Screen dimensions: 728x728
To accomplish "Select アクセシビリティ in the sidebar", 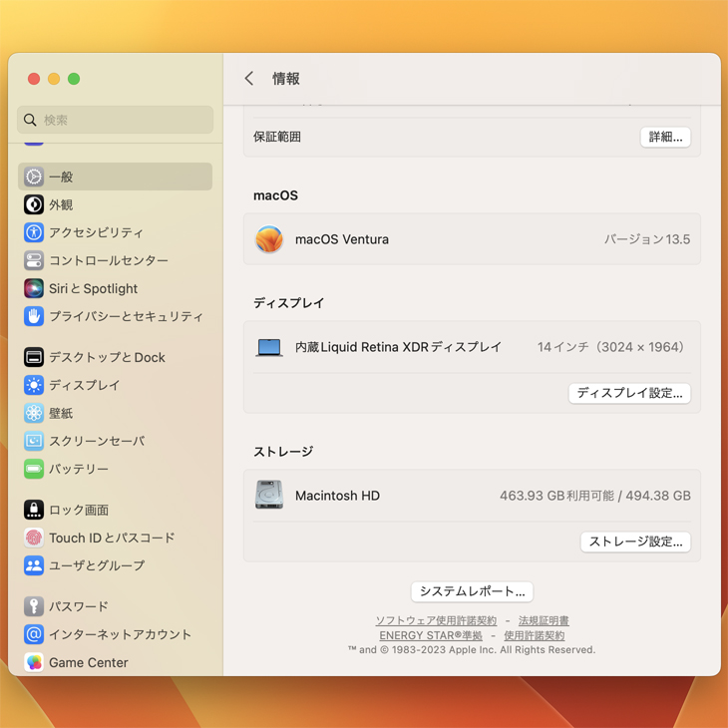I will (x=115, y=232).
